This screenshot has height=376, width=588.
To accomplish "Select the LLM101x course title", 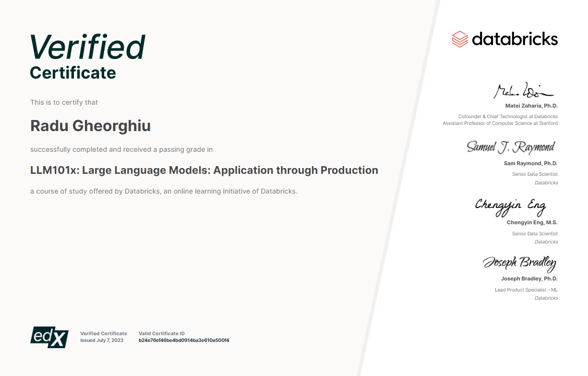I will coord(204,170).
